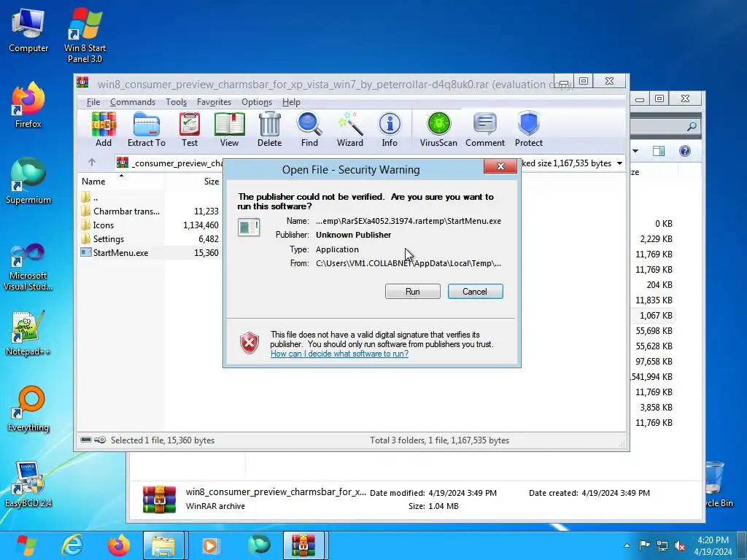
Task: Select the StartMenu.exe file
Action: point(150,253)
